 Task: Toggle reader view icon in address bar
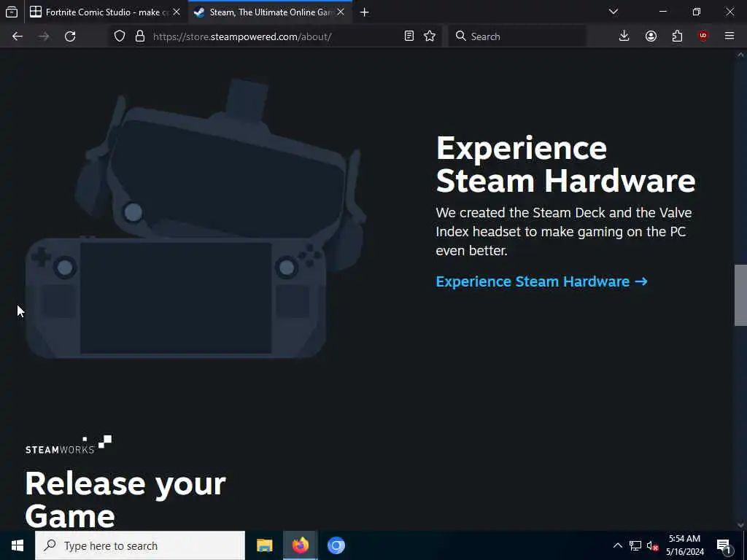[409, 36]
